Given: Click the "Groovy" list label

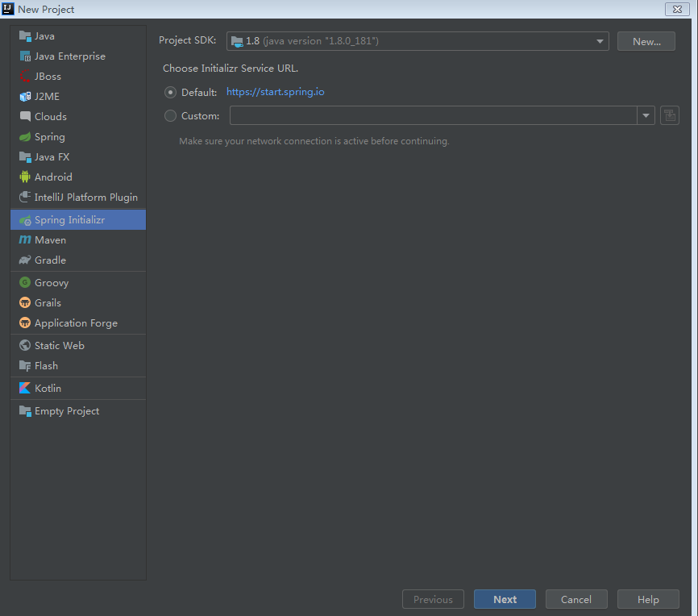Looking at the screenshot, I should coord(52,283).
